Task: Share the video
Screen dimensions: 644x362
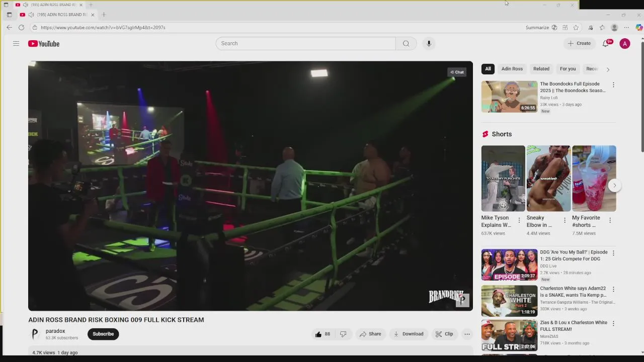Action: [x=370, y=334]
